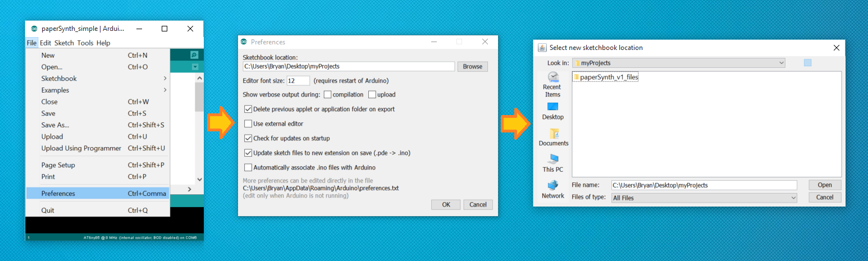Screen dimensions: 868x261
Task: Open the Help menu
Action: coord(103,43)
